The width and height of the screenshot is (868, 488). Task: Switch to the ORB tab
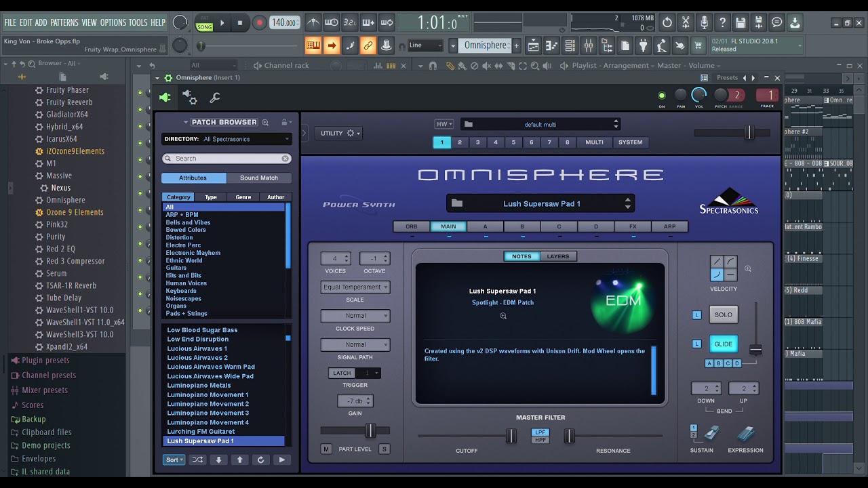(x=412, y=226)
